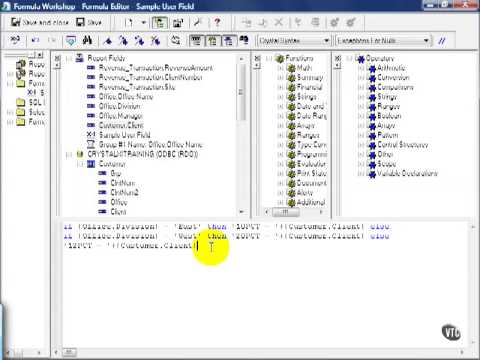Collapse the Report Fields tree node

[x=69, y=59]
